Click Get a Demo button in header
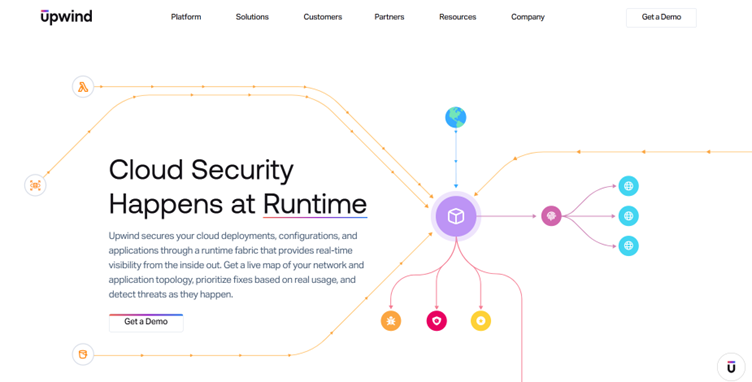The height and width of the screenshot is (382, 752). click(x=661, y=17)
